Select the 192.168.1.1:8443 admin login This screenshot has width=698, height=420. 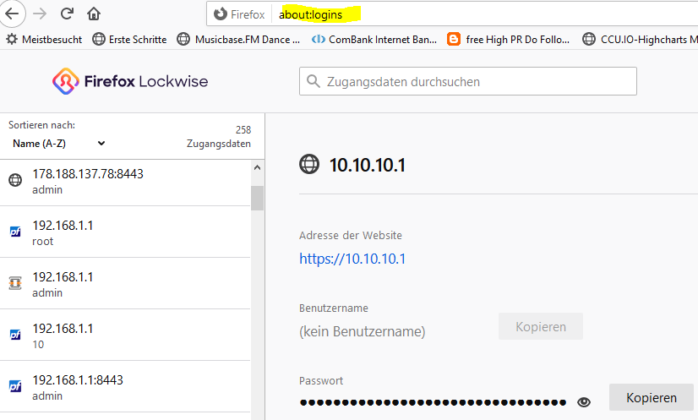(x=125, y=387)
